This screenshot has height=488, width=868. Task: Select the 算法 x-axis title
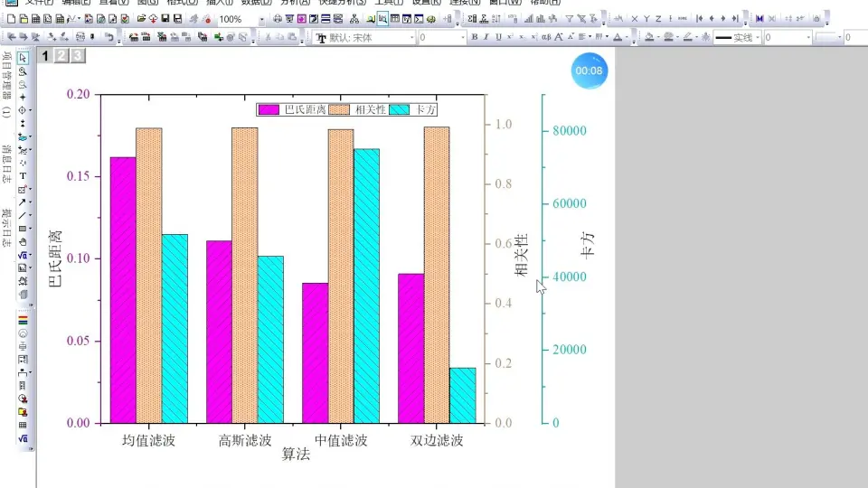[296, 455]
